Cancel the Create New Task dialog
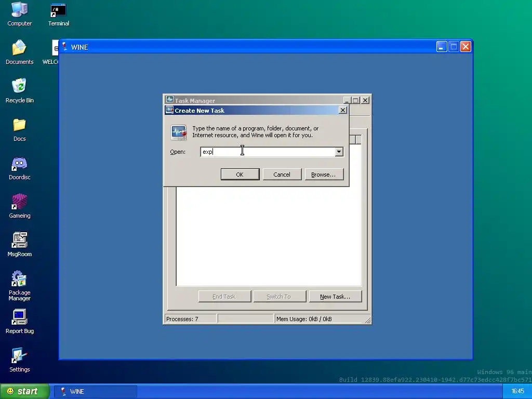532x399 pixels. [x=282, y=175]
